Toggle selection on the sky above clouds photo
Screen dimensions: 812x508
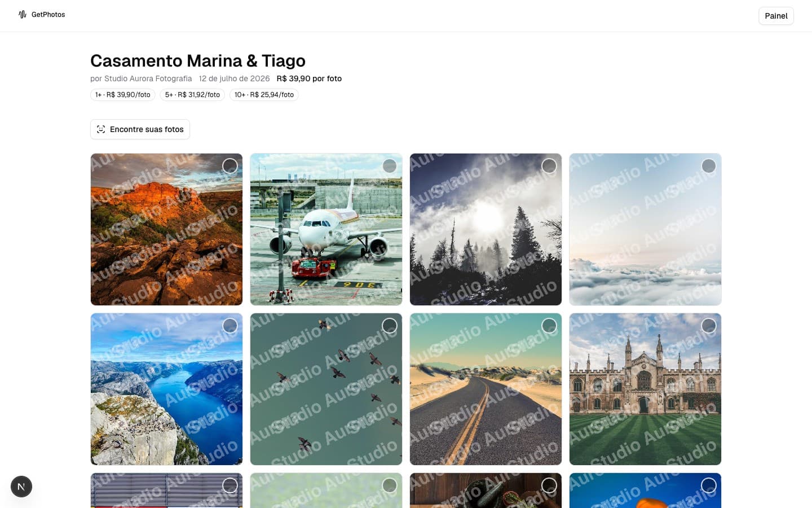[x=709, y=166]
